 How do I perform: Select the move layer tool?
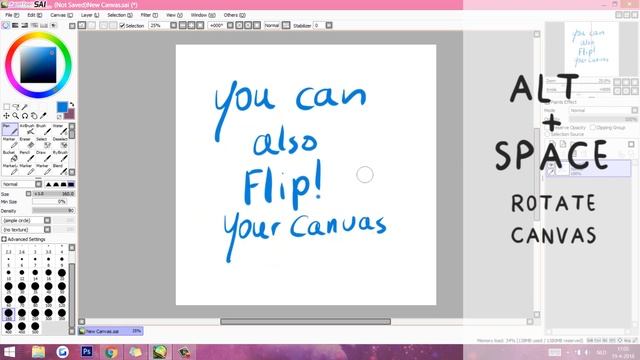click(x=7, y=116)
